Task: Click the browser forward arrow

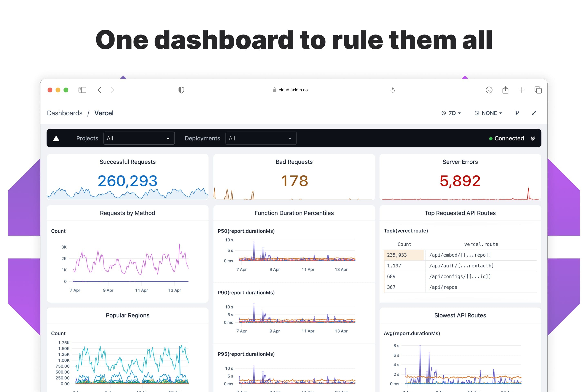Action: click(x=112, y=90)
